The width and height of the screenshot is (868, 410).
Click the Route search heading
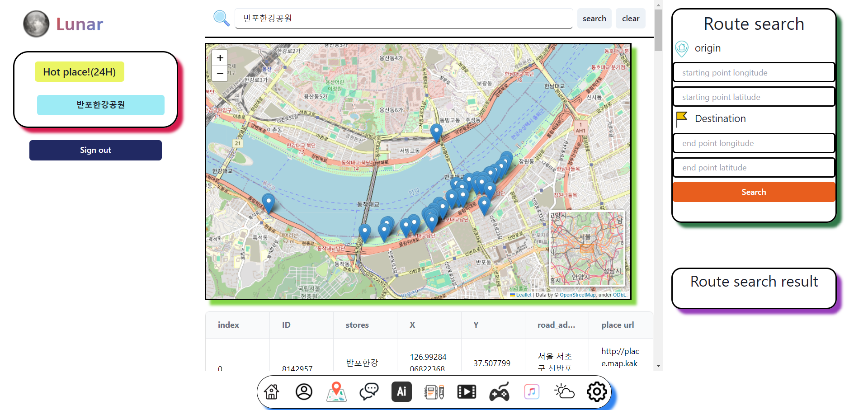[x=754, y=24]
